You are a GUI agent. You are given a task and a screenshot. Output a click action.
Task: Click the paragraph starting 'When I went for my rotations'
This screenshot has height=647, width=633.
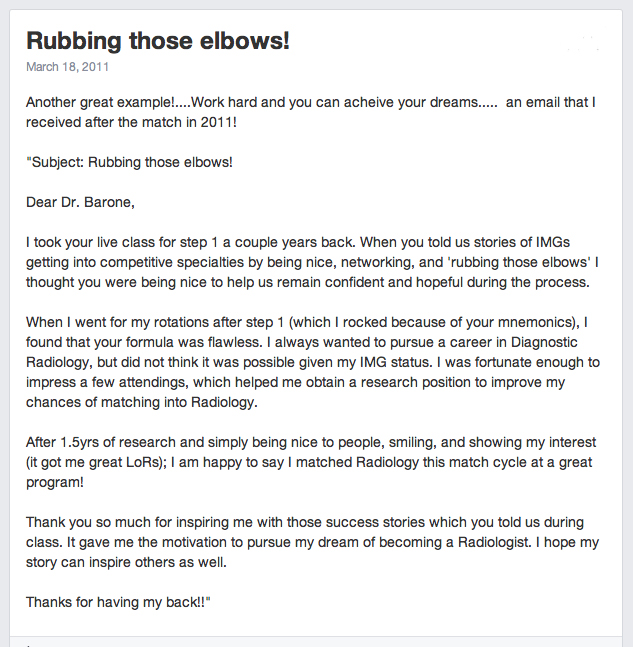pyautogui.click(x=313, y=362)
